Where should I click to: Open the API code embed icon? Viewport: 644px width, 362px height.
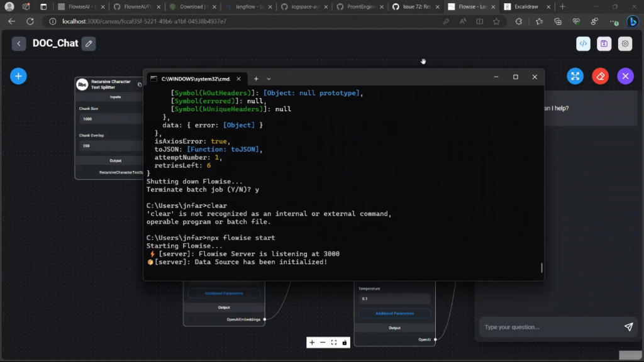[x=584, y=43]
